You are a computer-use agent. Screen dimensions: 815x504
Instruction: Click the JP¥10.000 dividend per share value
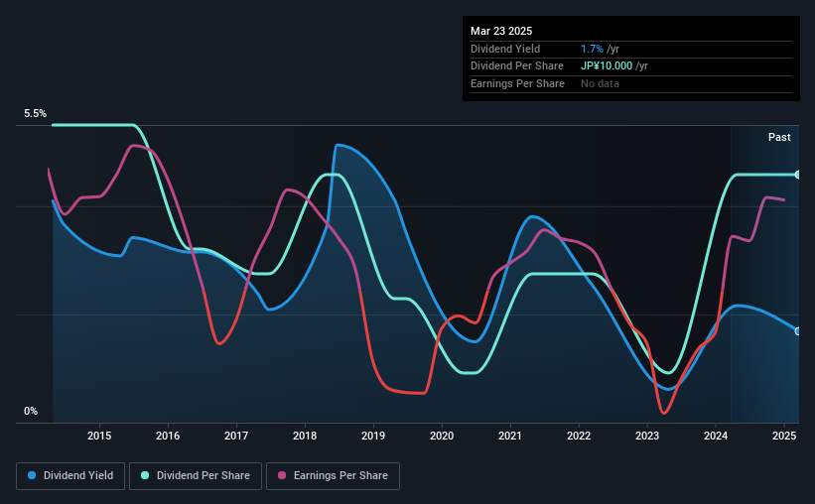(x=607, y=66)
